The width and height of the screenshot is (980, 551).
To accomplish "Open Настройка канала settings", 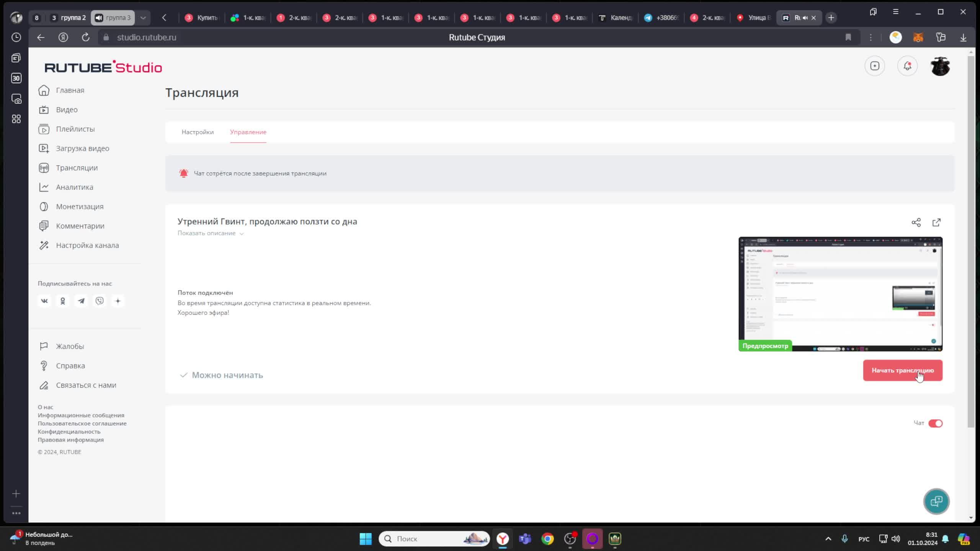I will (x=79, y=245).
